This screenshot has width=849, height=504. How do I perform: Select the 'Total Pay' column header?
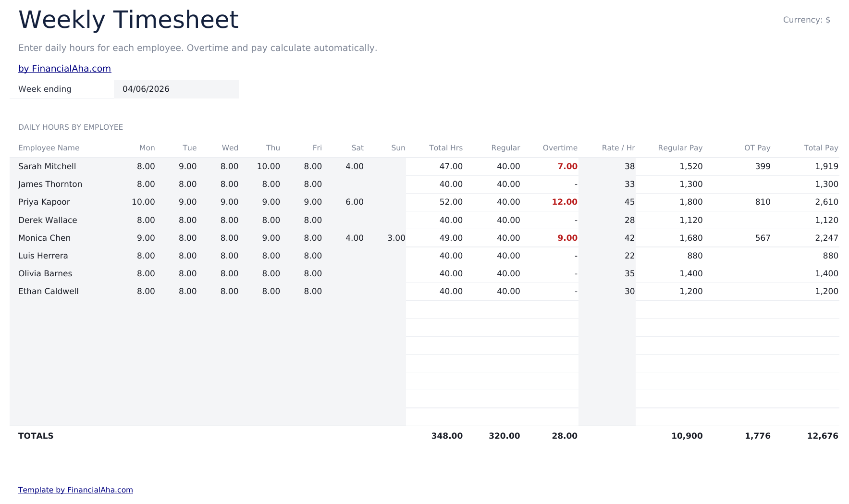(x=821, y=148)
